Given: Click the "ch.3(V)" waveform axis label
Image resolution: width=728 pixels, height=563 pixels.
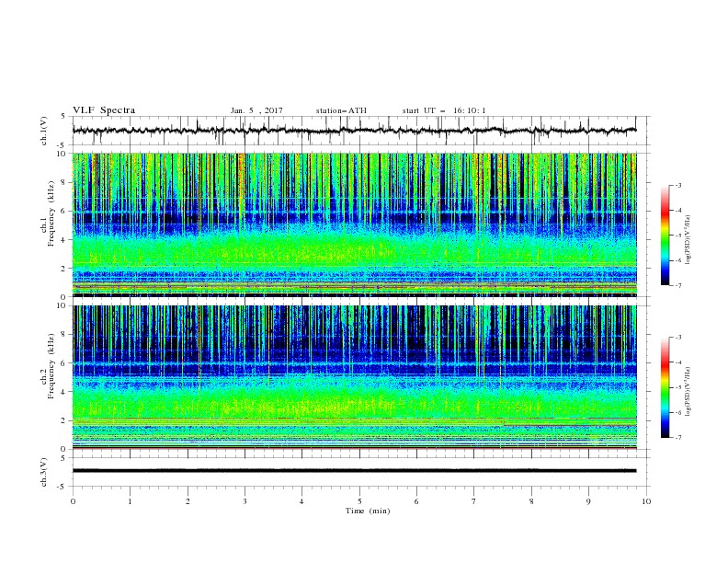Looking at the screenshot, I should click(x=44, y=472).
